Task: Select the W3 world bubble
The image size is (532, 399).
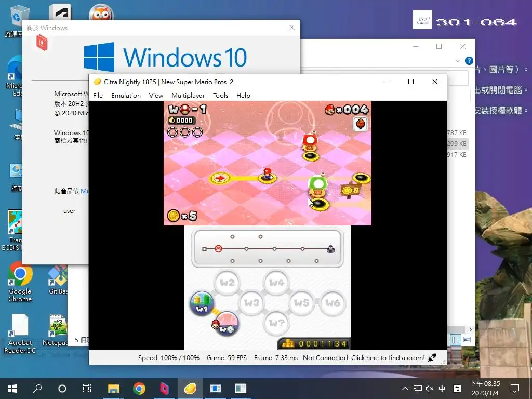Action: [251, 303]
